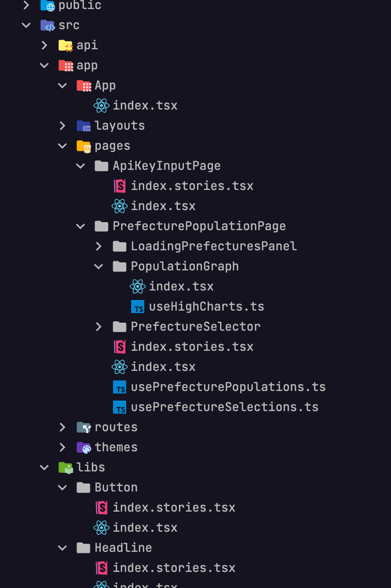
Task: Expand the PrefectureSelector folder
Action: 99,327
